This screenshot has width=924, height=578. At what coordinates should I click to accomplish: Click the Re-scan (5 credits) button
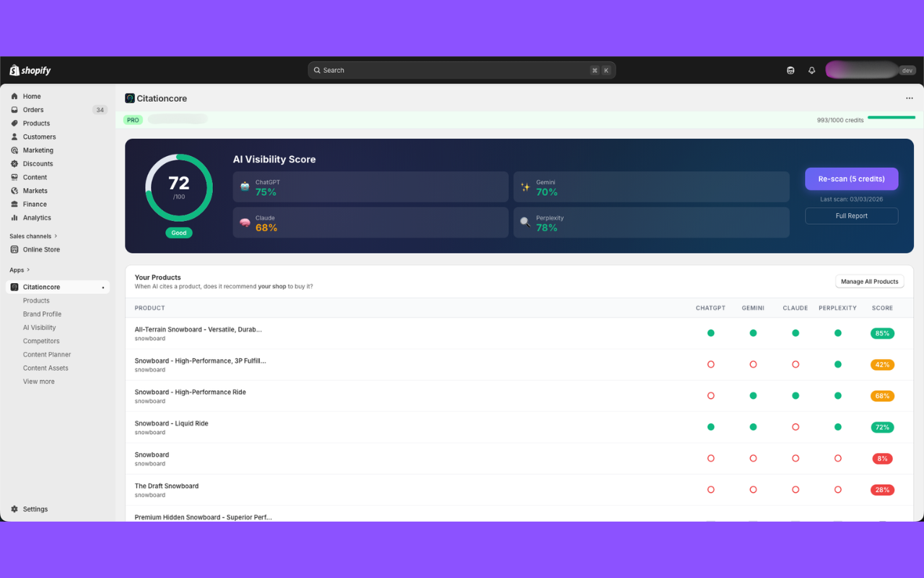(851, 178)
